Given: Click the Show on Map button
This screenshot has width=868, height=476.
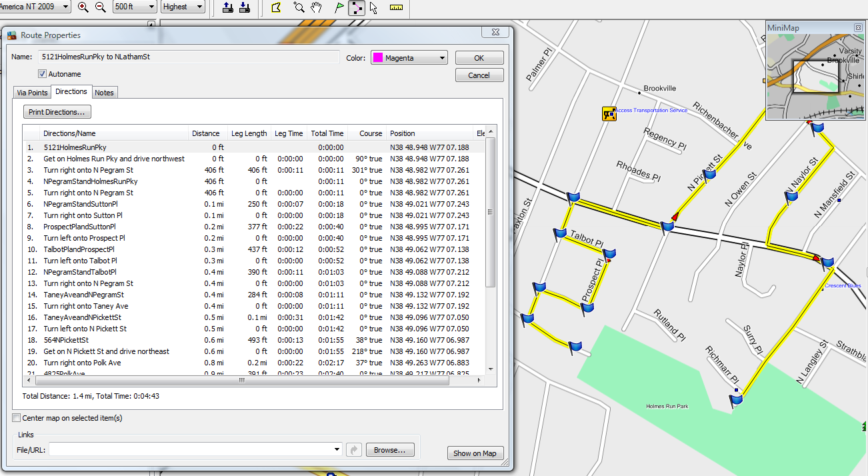Looking at the screenshot, I should tap(475, 453).
